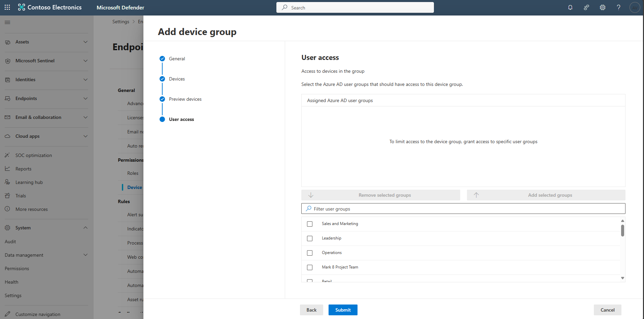Click the Filter user groups magnifier icon
This screenshot has width=644, height=319.
tap(308, 209)
